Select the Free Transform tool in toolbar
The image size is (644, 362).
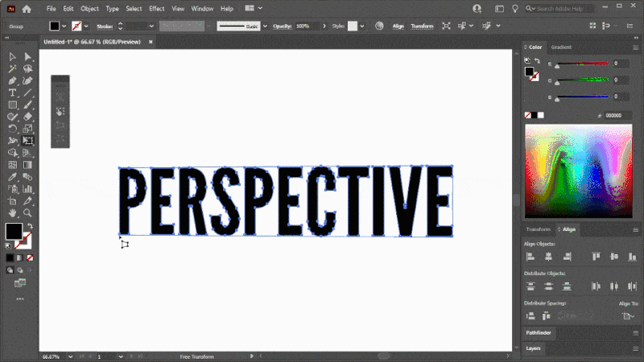pos(27,140)
